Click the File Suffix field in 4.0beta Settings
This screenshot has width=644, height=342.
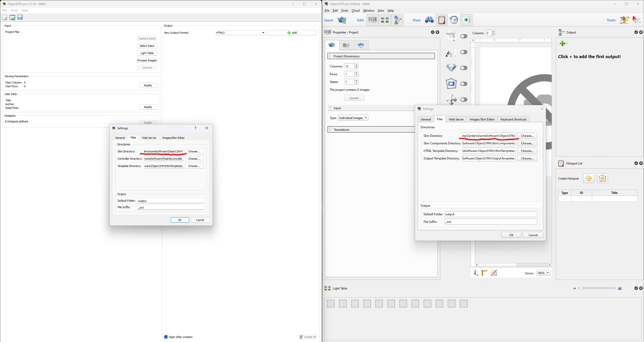491,222
